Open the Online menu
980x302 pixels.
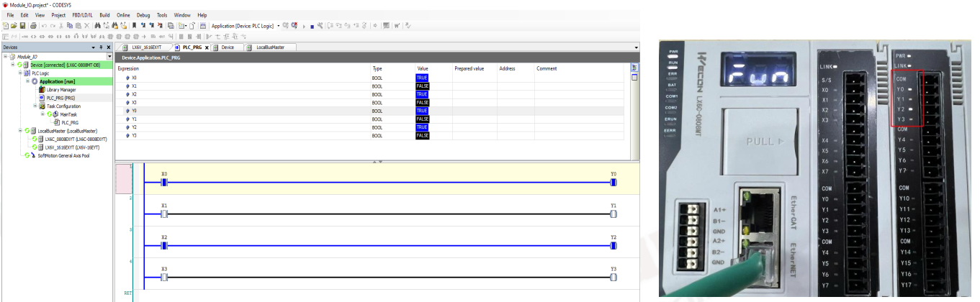[x=123, y=14]
